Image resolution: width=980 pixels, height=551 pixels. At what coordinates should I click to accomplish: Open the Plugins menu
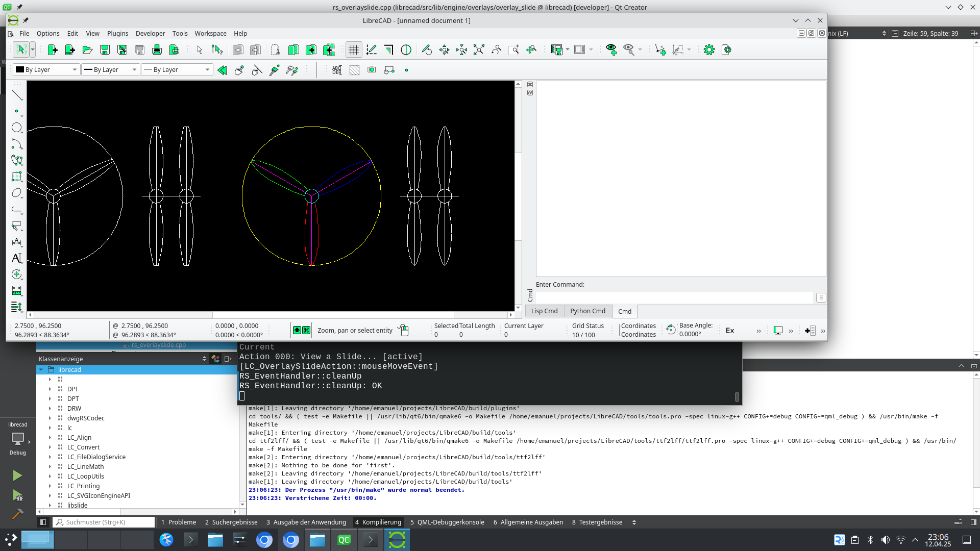pyautogui.click(x=117, y=34)
